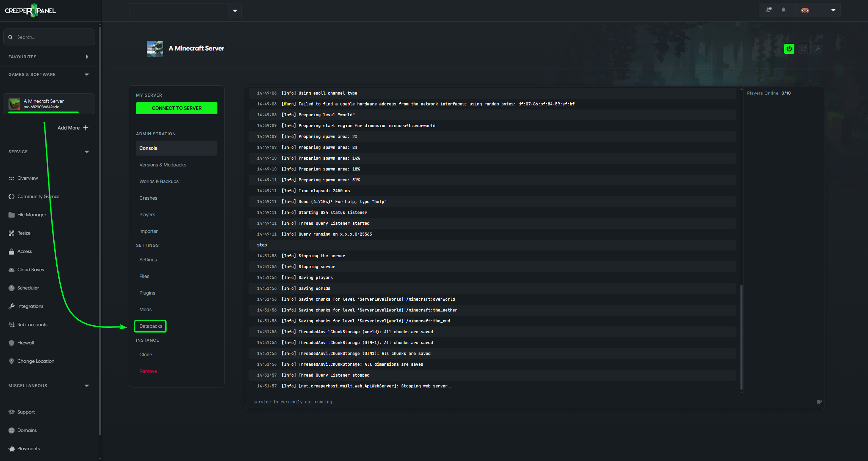Open the wrench settings icon near the power button
Image resolution: width=868 pixels, height=461 pixels.
click(818, 48)
